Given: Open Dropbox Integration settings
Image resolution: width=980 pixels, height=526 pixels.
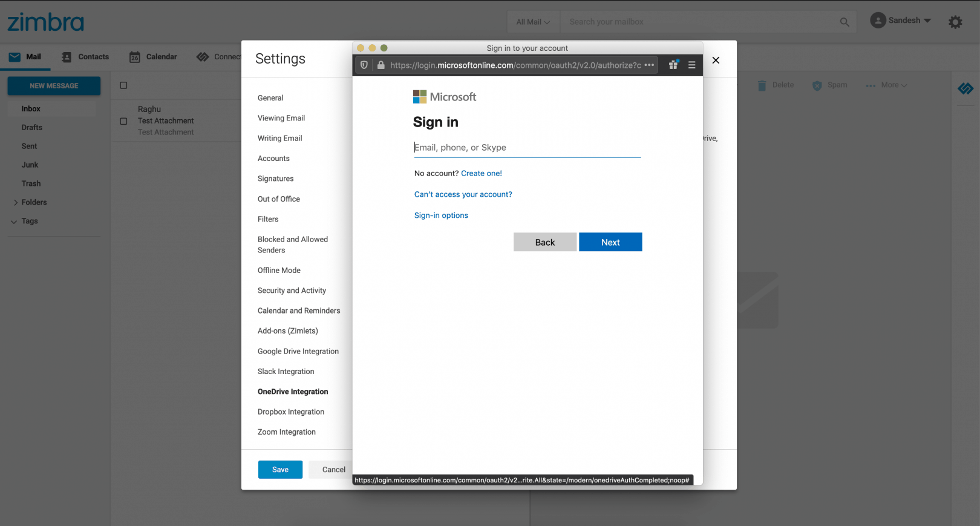Looking at the screenshot, I should 291,412.
